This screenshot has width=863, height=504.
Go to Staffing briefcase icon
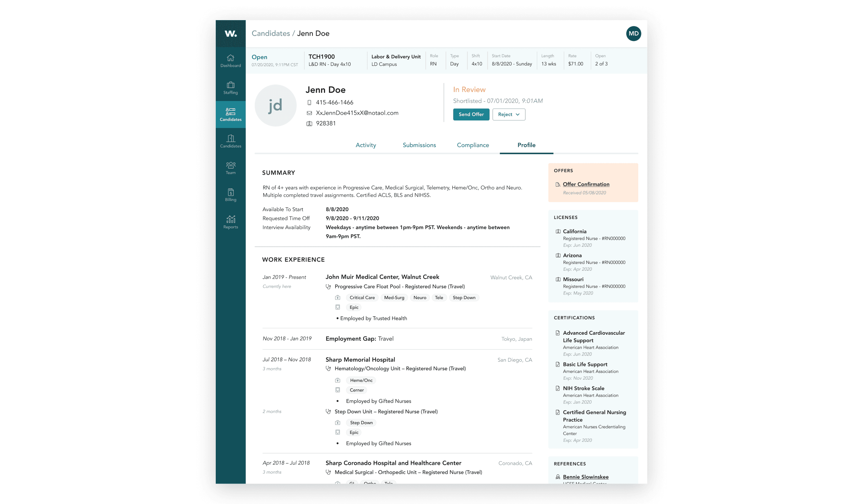pos(230,85)
